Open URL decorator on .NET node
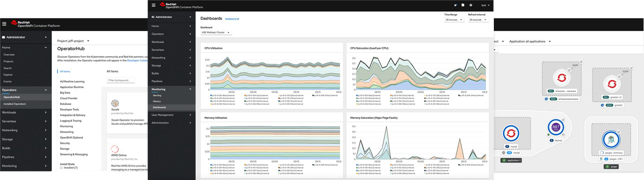Viewport: 644px width, 180px height. click(x=563, y=120)
